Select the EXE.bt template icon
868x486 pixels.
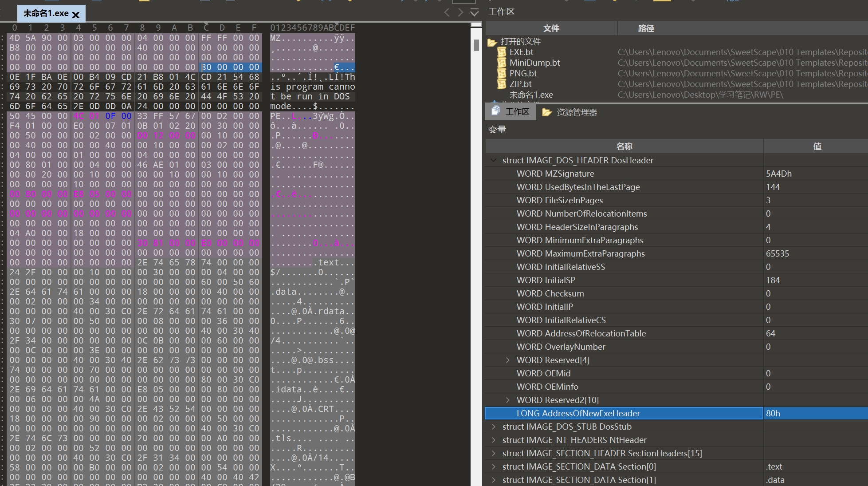(x=502, y=52)
